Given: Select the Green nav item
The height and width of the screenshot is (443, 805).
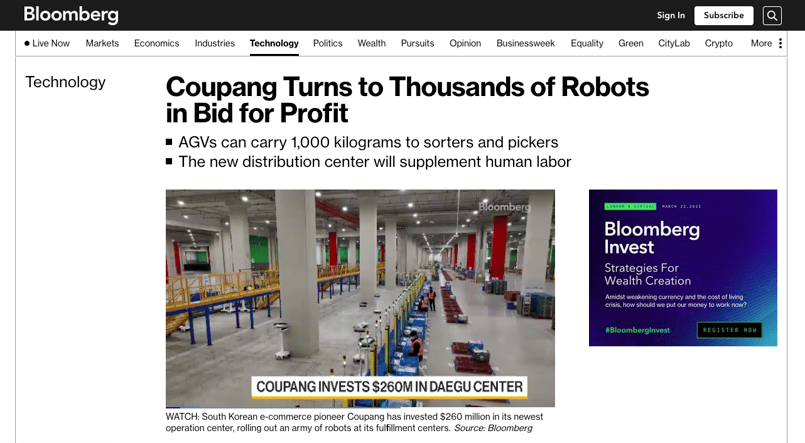Looking at the screenshot, I should point(630,43).
